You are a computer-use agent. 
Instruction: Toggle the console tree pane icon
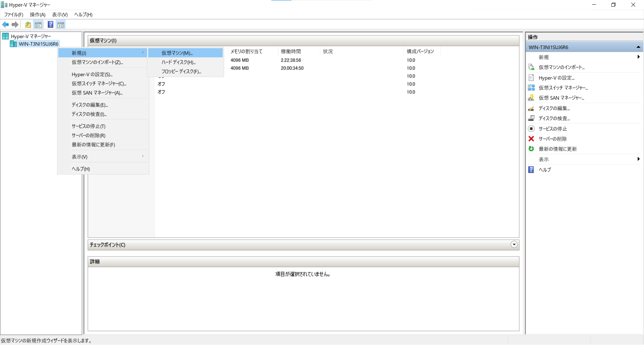point(38,24)
